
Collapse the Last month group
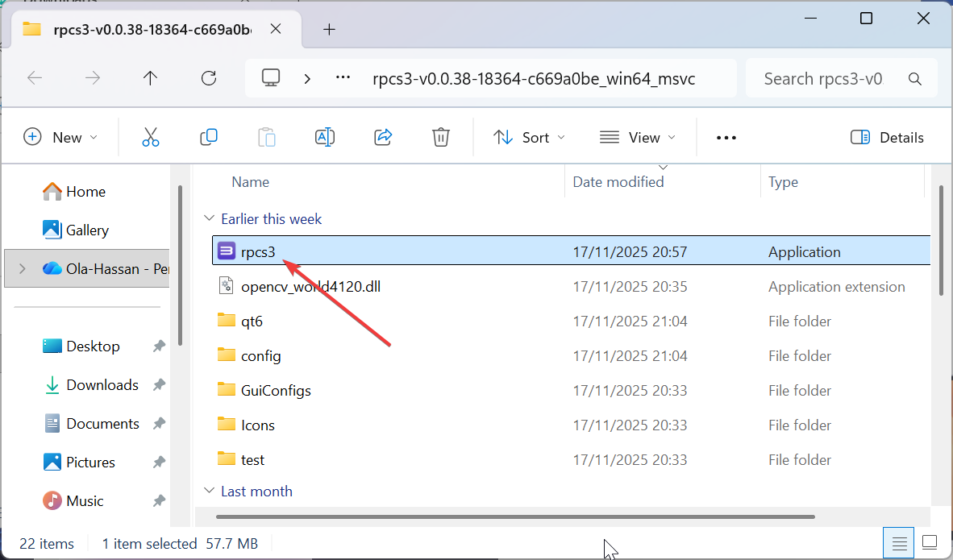pyautogui.click(x=209, y=490)
